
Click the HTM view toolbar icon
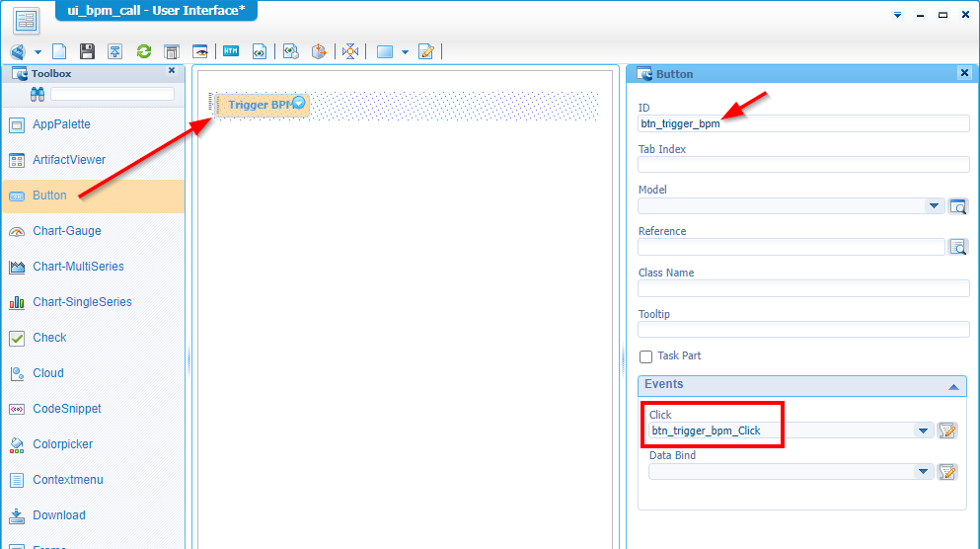[x=231, y=51]
